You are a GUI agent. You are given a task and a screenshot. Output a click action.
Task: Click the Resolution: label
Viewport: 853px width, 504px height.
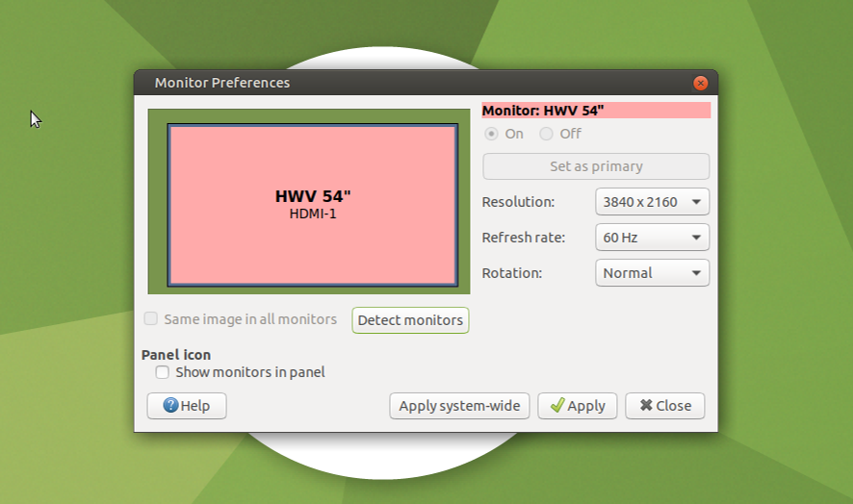(518, 202)
